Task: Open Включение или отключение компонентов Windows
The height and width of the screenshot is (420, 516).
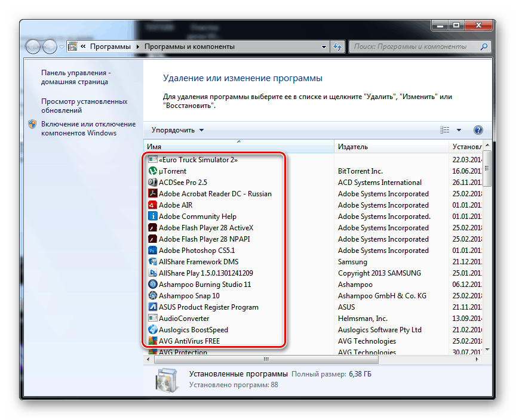Action: pyautogui.click(x=88, y=128)
